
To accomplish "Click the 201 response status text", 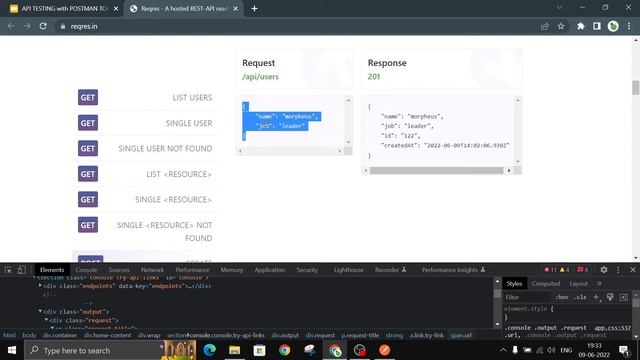I will [373, 77].
